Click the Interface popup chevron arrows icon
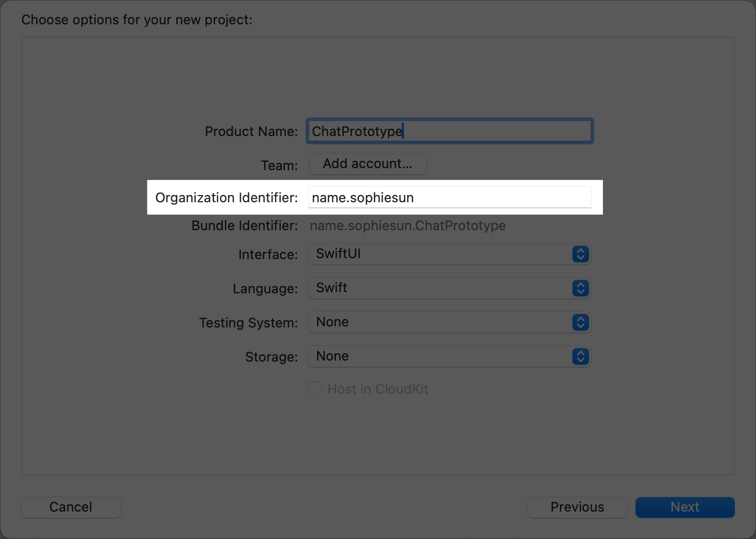756x539 pixels. 580,254
